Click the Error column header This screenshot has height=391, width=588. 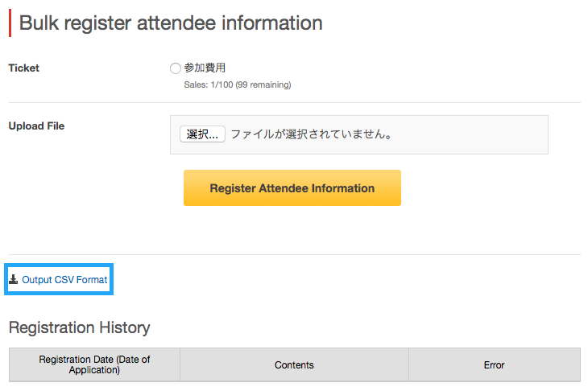495,364
